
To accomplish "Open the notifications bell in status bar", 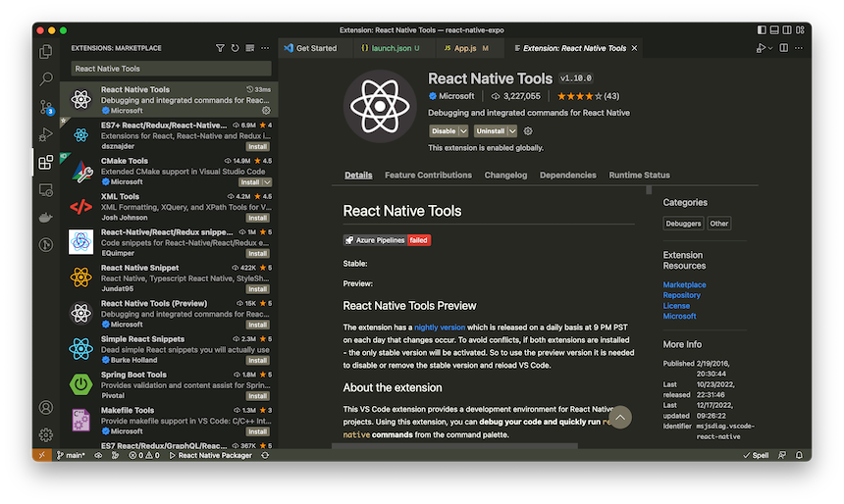I will (799, 455).
